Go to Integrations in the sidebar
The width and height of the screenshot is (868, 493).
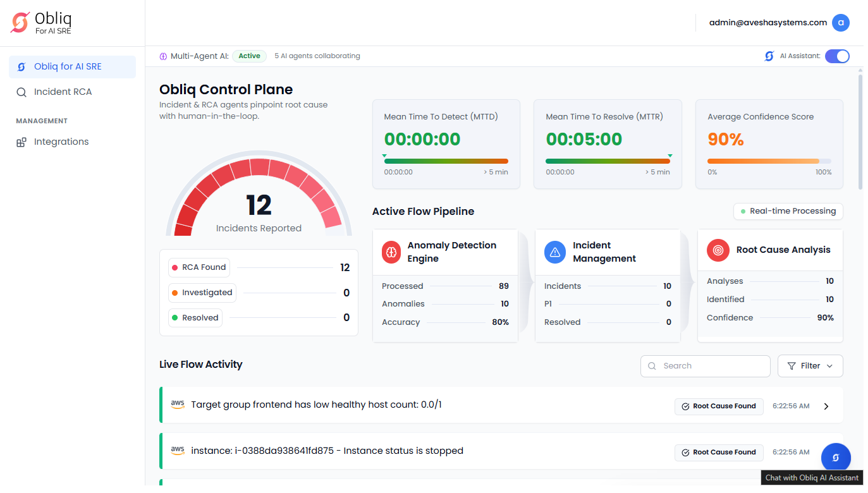coord(61,142)
